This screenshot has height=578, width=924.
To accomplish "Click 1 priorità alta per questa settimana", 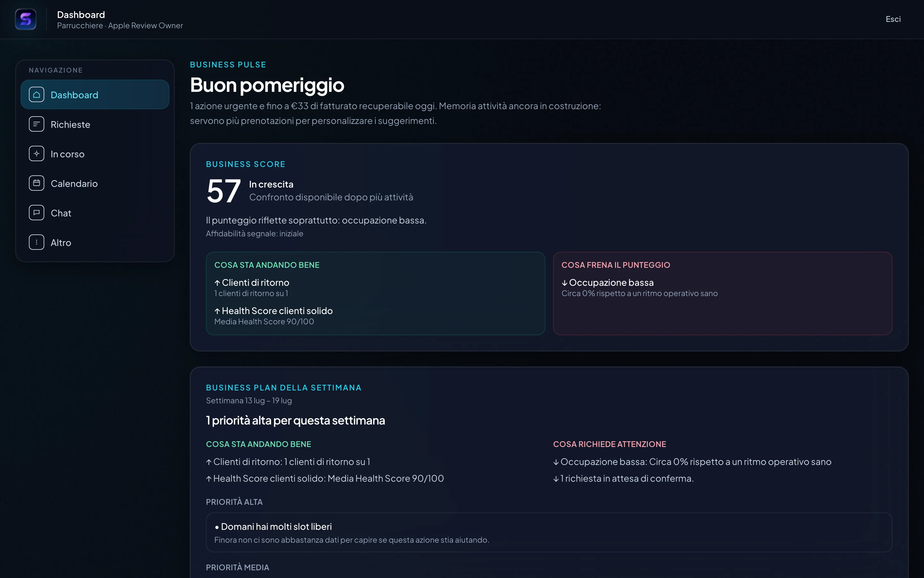I will pos(295,421).
